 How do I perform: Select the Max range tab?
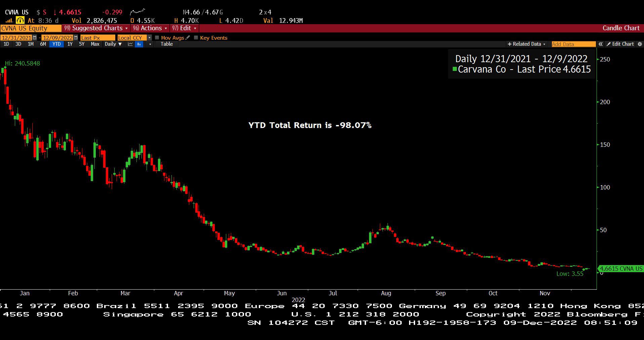[x=95, y=44]
